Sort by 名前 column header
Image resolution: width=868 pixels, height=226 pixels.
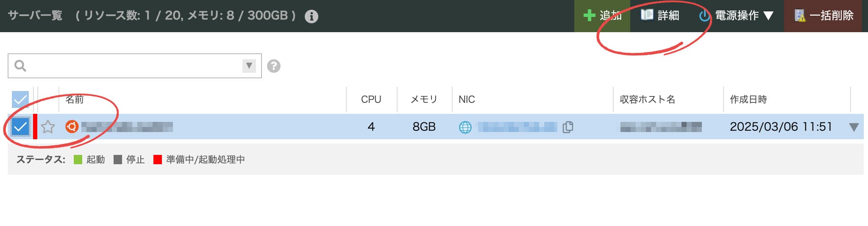(x=75, y=99)
